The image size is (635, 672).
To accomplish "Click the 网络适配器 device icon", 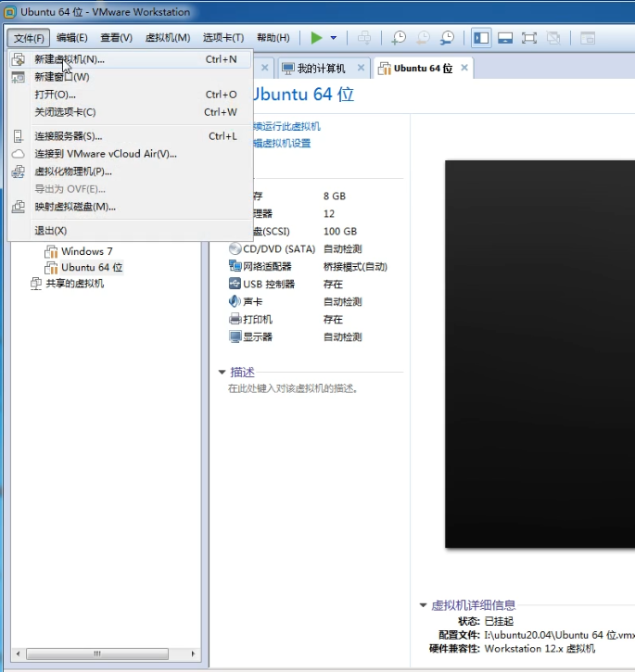I will (x=235, y=266).
